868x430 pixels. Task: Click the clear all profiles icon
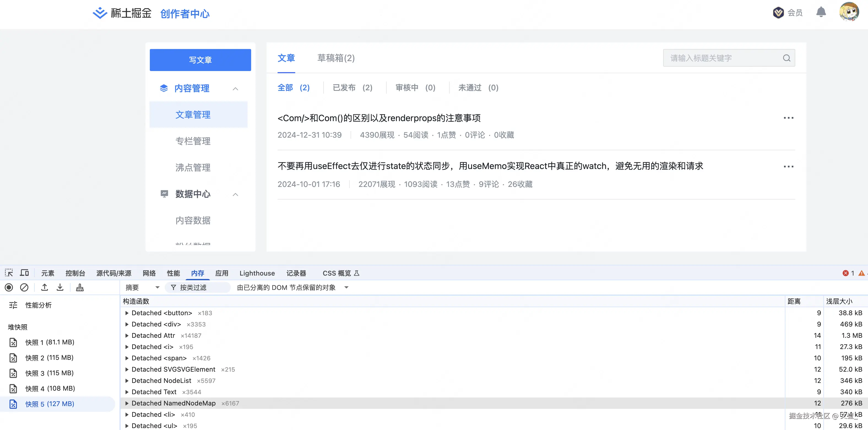[24, 287]
